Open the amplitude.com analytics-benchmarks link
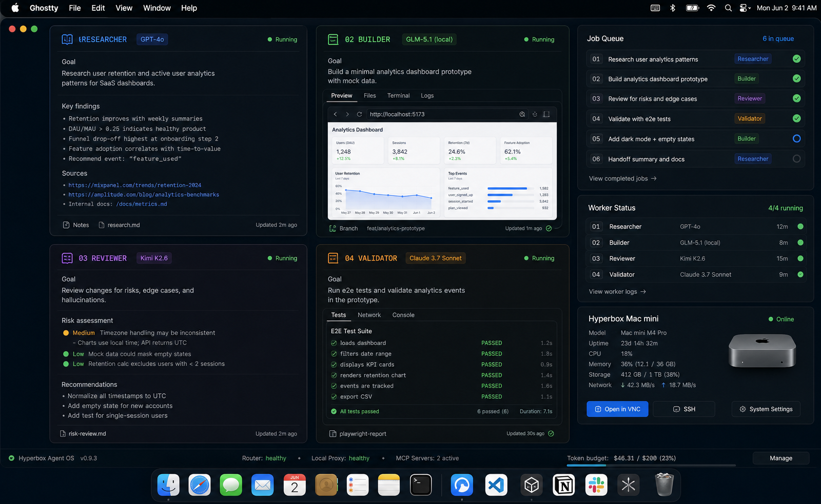Screen dimensions: 821x504 pos(144,195)
